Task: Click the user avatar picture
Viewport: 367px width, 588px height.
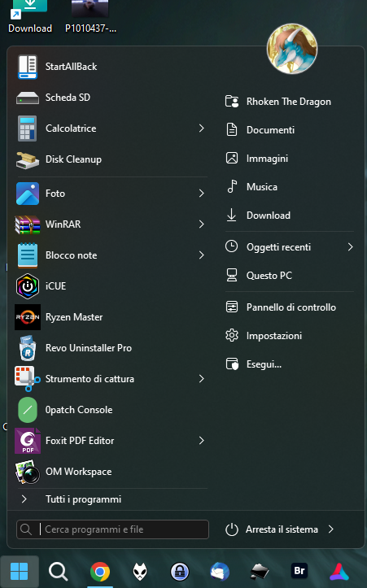Action: point(292,49)
